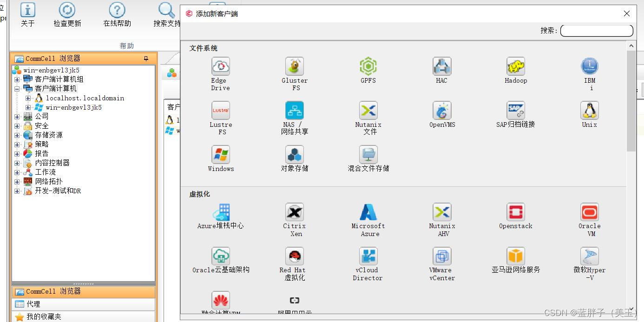Expand the 报告 tree node
The width and height of the screenshot is (644, 322).
coord(17,154)
